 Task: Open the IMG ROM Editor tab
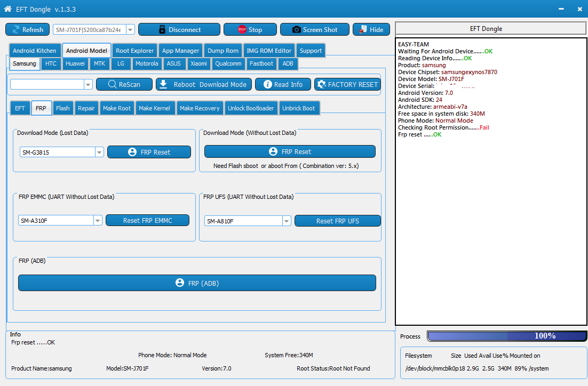pos(269,51)
